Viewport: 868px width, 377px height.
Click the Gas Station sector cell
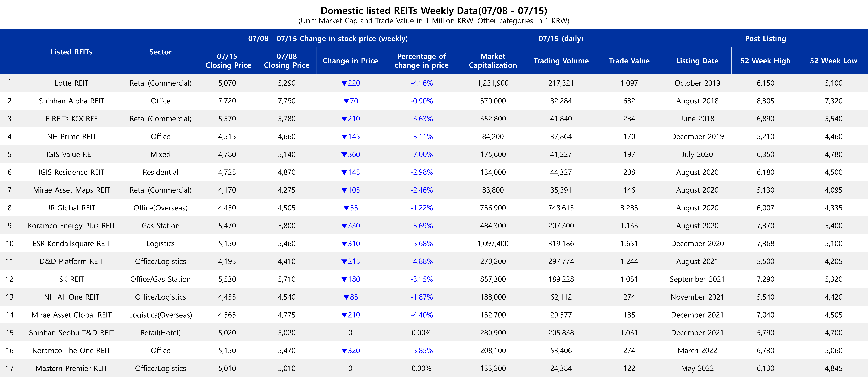(x=160, y=226)
